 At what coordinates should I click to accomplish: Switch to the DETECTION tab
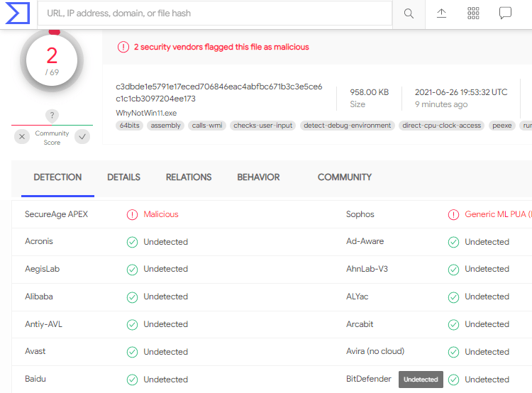pos(57,177)
